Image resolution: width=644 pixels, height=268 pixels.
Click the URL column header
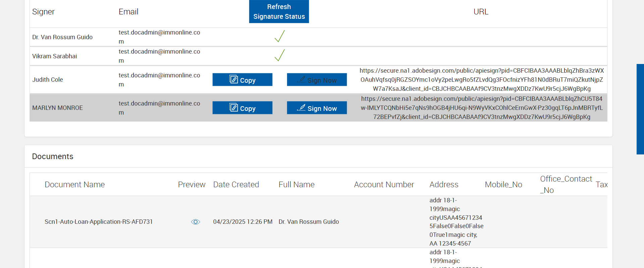coord(481,12)
